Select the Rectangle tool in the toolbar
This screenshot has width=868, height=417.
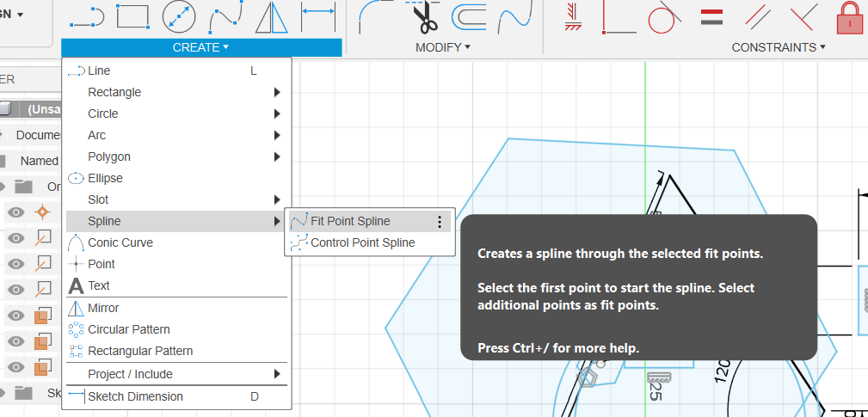click(132, 16)
